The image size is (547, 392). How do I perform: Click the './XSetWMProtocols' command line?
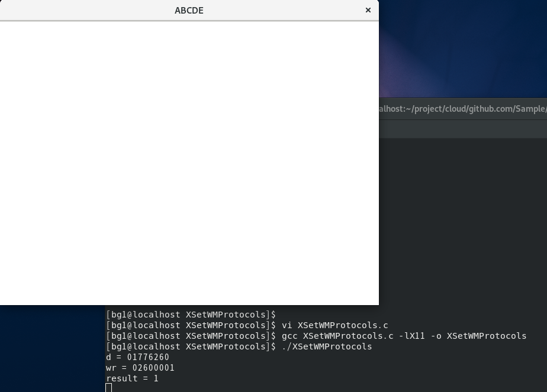click(239, 346)
